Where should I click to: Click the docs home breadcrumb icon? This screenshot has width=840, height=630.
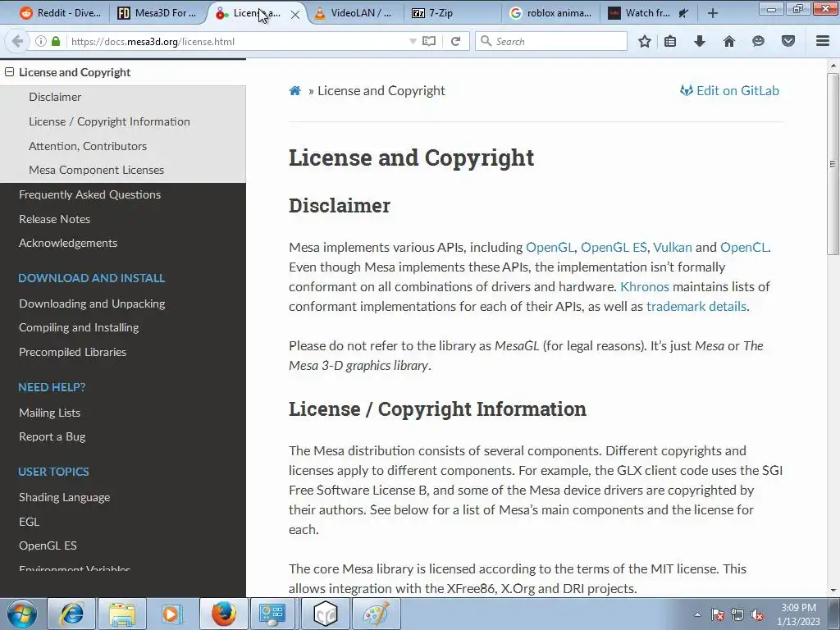(x=295, y=90)
